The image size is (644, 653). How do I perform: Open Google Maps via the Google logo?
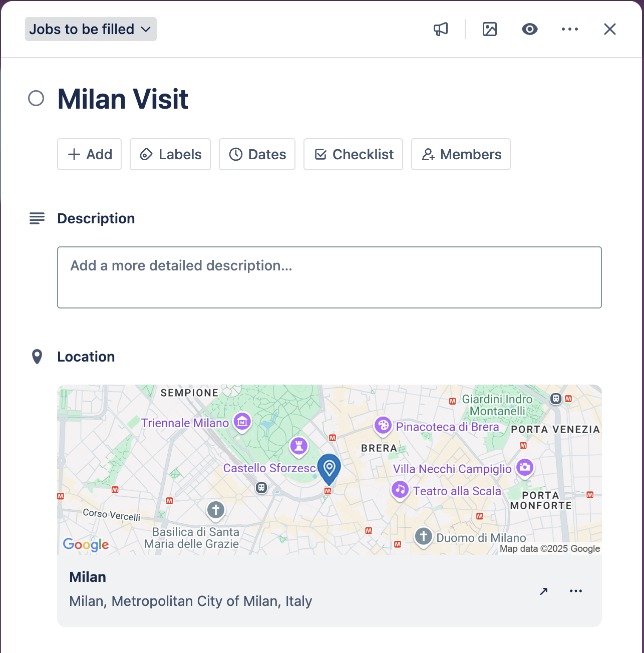point(86,545)
